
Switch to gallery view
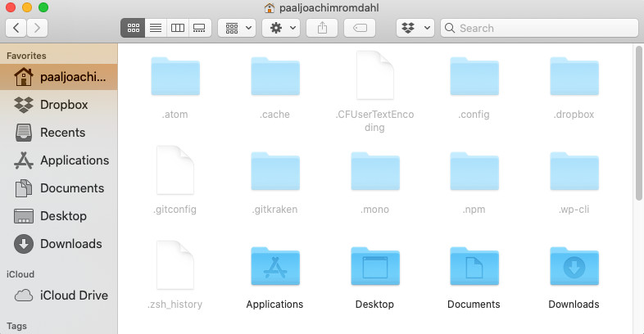200,28
